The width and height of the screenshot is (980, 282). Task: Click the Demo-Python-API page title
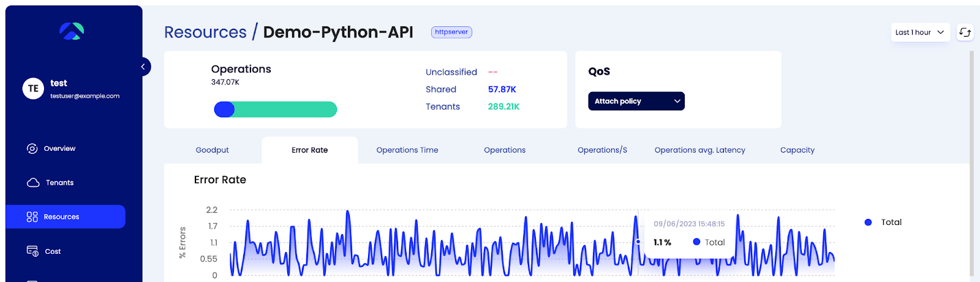click(338, 32)
